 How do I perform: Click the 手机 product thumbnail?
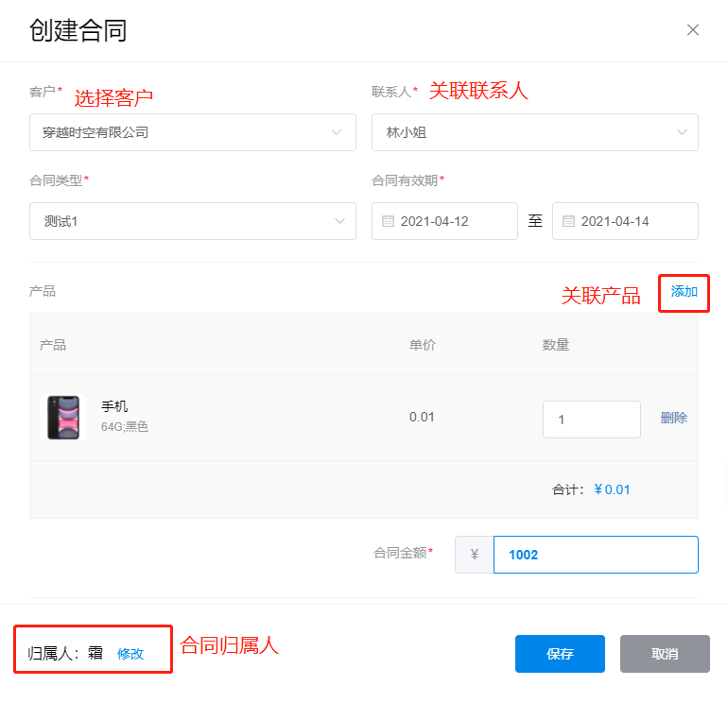tap(66, 418)
